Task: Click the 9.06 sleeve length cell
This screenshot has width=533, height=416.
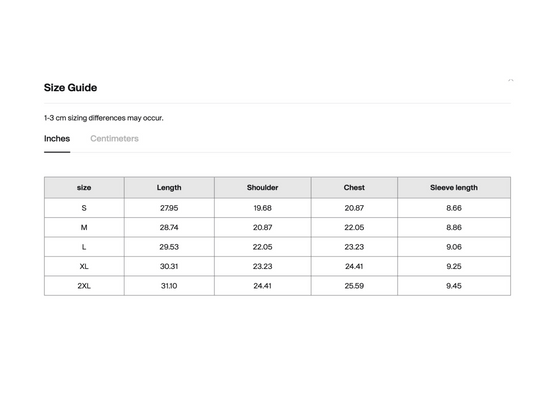Action: click(x=454, y=247)
